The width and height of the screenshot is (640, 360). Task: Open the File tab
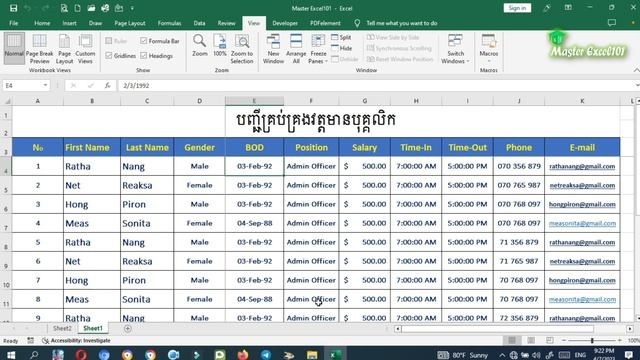tap(13, 23)
